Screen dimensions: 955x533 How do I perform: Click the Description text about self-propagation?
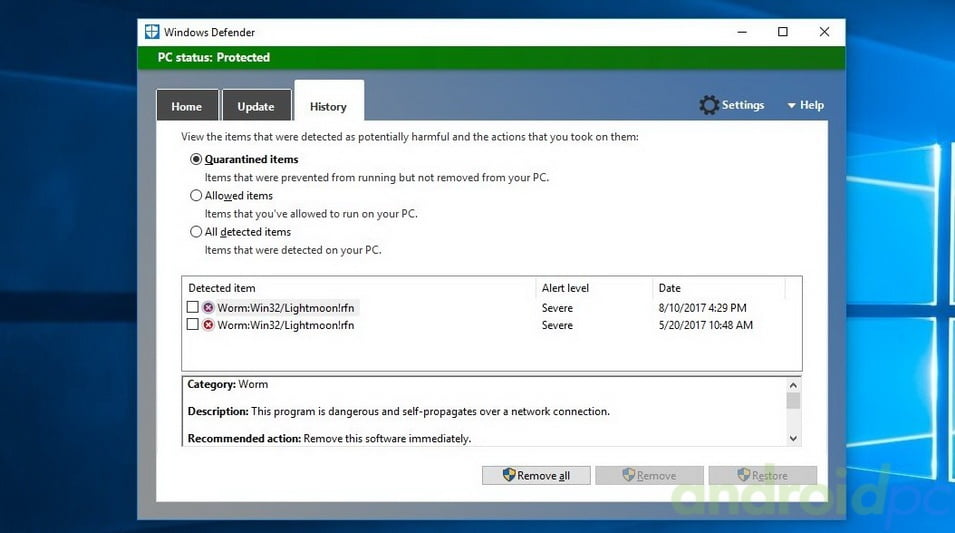tap(398, 411)
